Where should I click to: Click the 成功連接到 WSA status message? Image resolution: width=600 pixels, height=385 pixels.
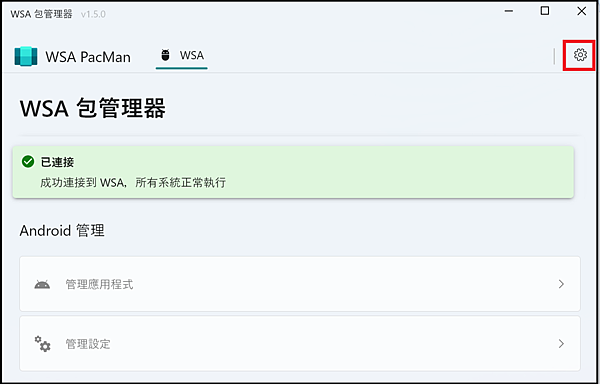point(133,183)
